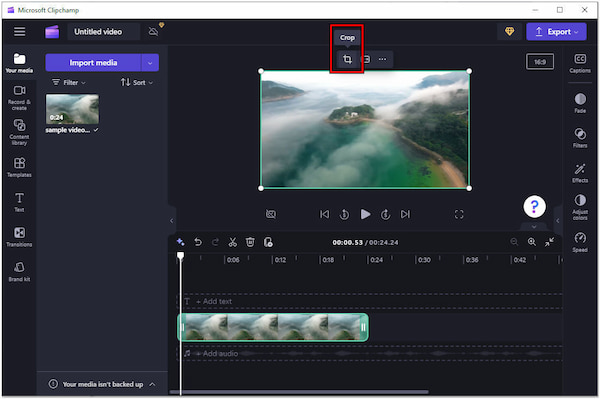Open the Speed panel
The height and width of the screenshot is (399, 600).
click(x=580, y=242)
